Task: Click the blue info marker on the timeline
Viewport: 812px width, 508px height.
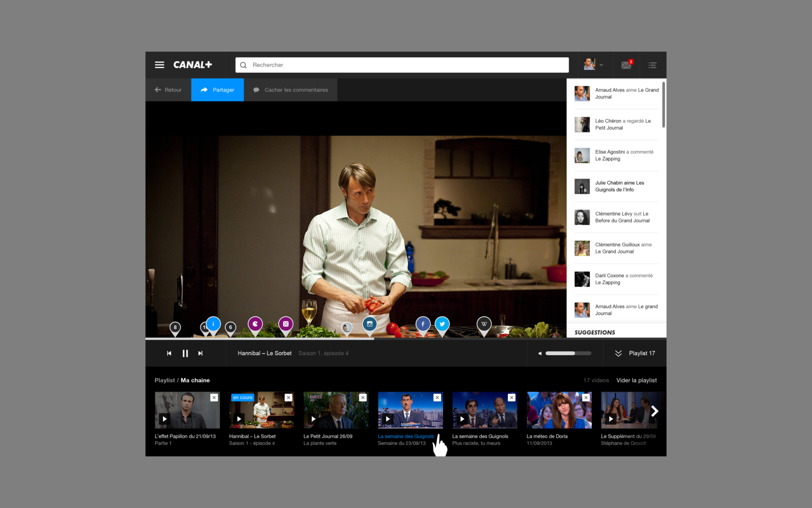Action: pyautogui.click(x=213, y=324)
